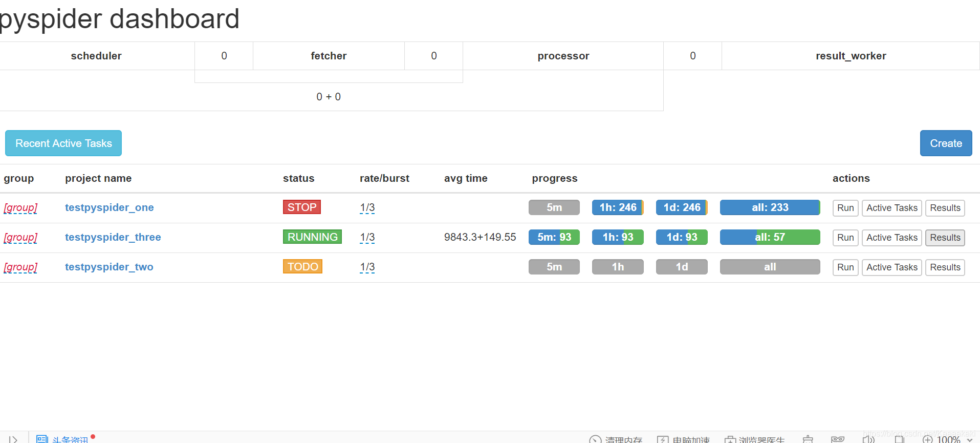
Task: Edit rate/burst 1/3 for testpyspider_three
Action: (367, 237)
